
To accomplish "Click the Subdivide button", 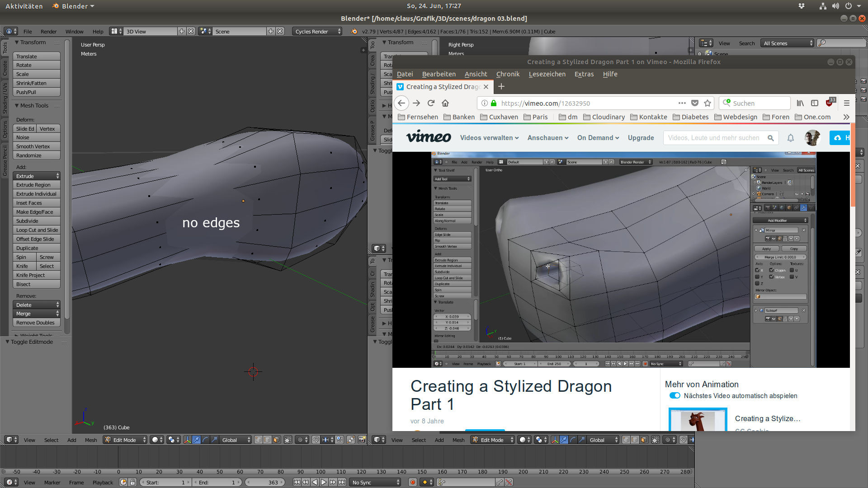I will (37, 221).
